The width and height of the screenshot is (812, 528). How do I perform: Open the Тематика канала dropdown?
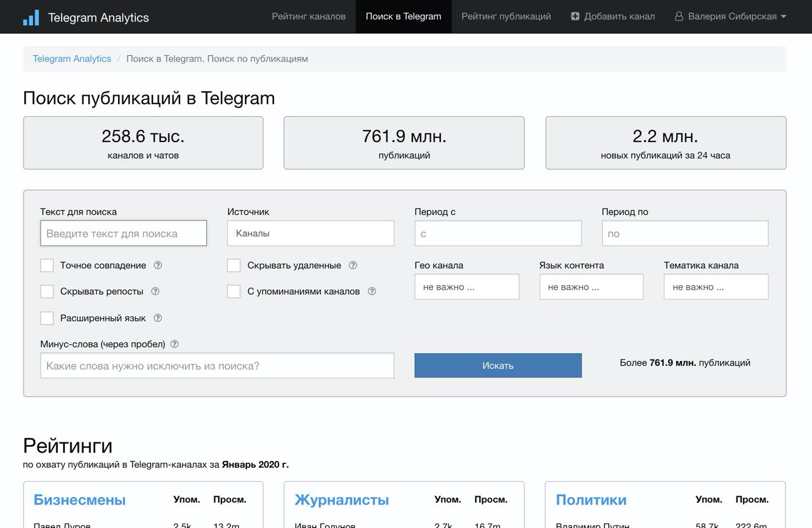point(716,287)
